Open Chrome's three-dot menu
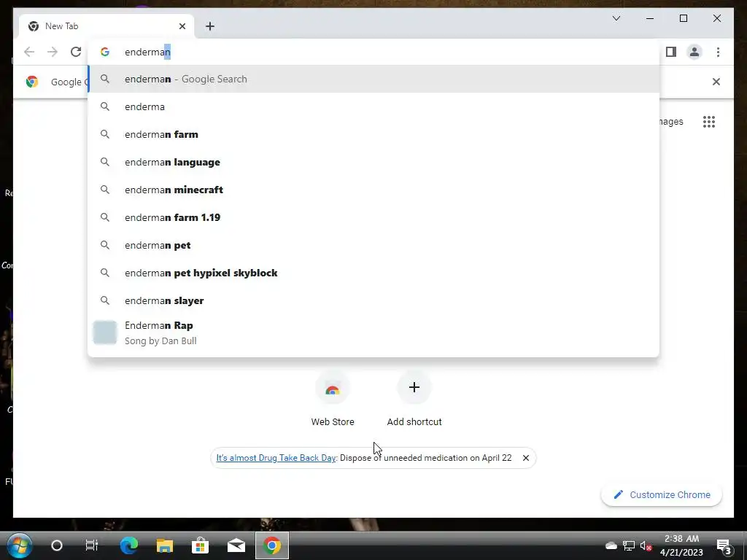 tap(718, 52)
